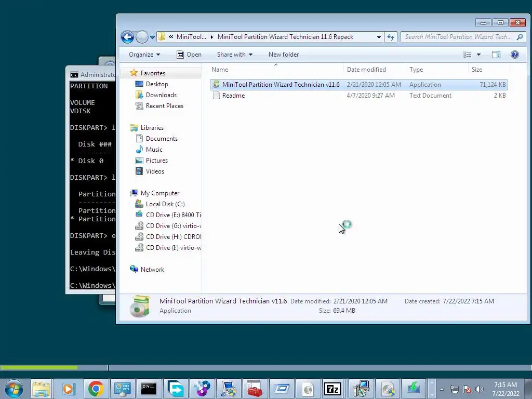The image size is (532, 399).
Task: Open the Share with dropdown
Action: pos(235,55)
